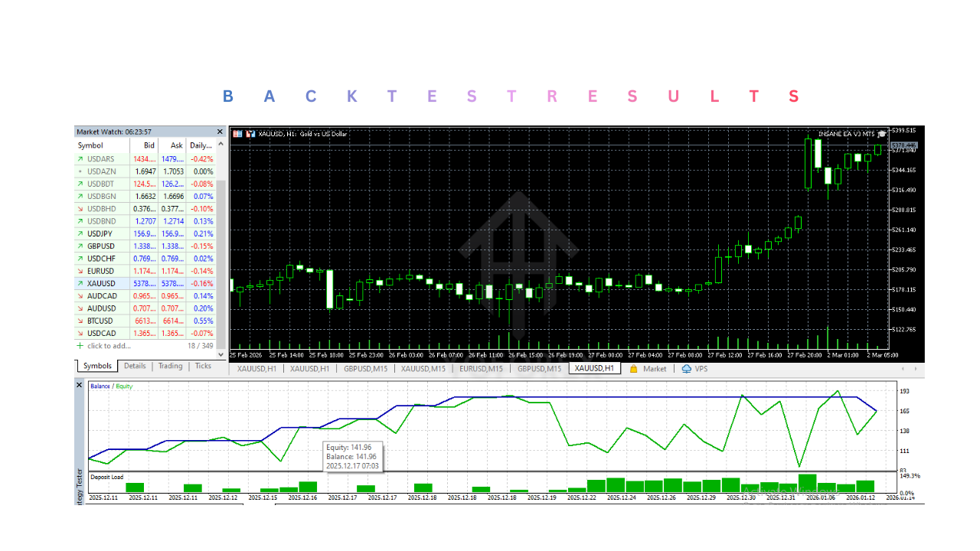This screenshot has width=980, height=551.
Task: Click the Depth of Market chart icon
Action: 250,134
